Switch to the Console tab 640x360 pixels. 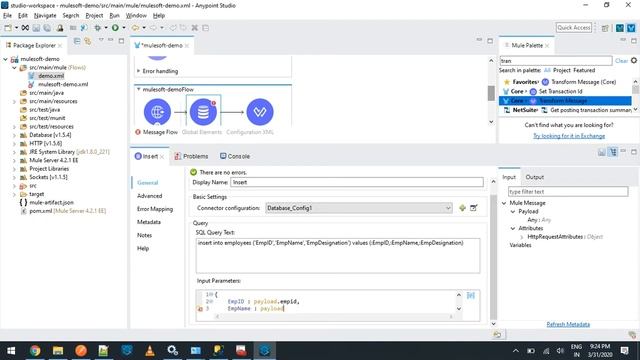pyautogui.click(x=235, y=156)
